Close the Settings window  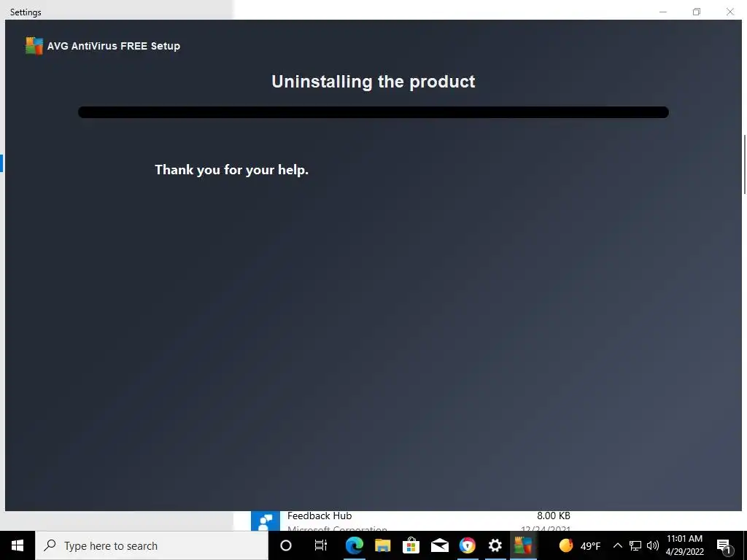[729, 12]
